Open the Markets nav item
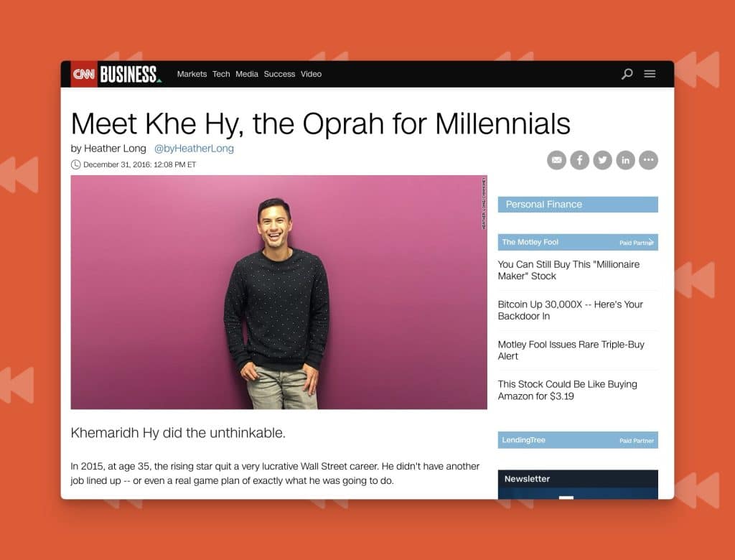This screenshot has height=560, width=735. coord(192,74)
